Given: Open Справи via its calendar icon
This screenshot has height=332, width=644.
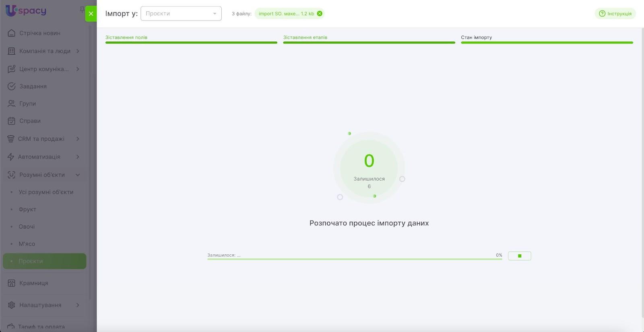Looking at the screenshot, I should click(12, 121).
